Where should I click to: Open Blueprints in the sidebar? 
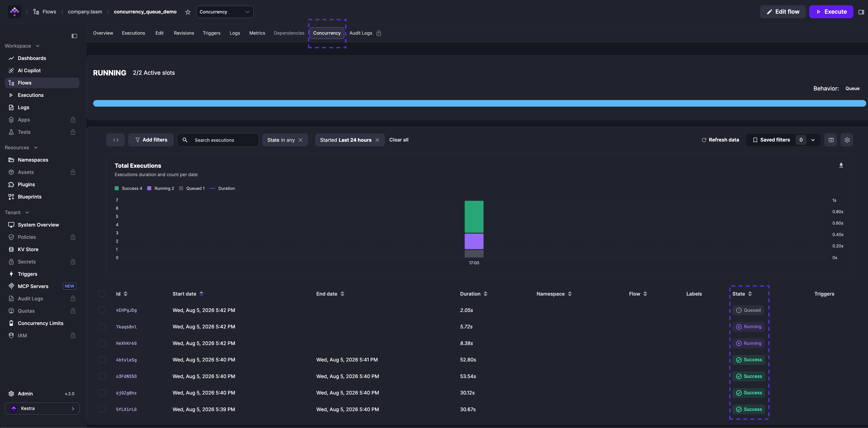42,197
